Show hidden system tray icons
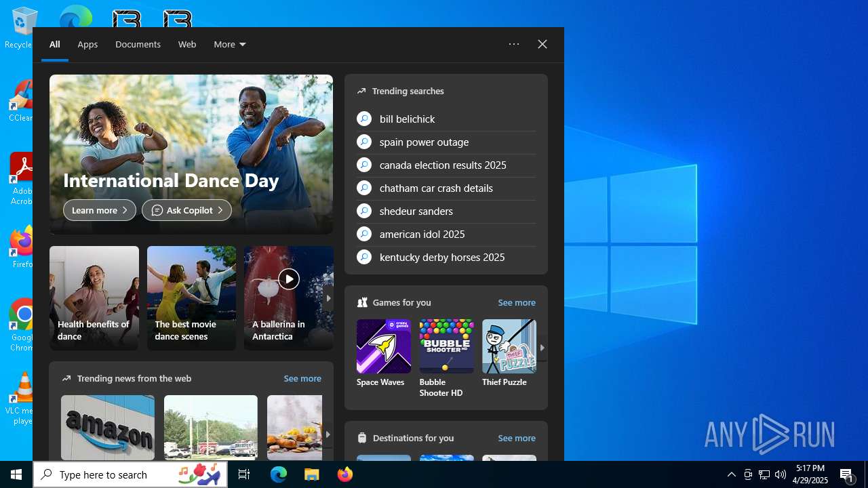 (731, 474)
